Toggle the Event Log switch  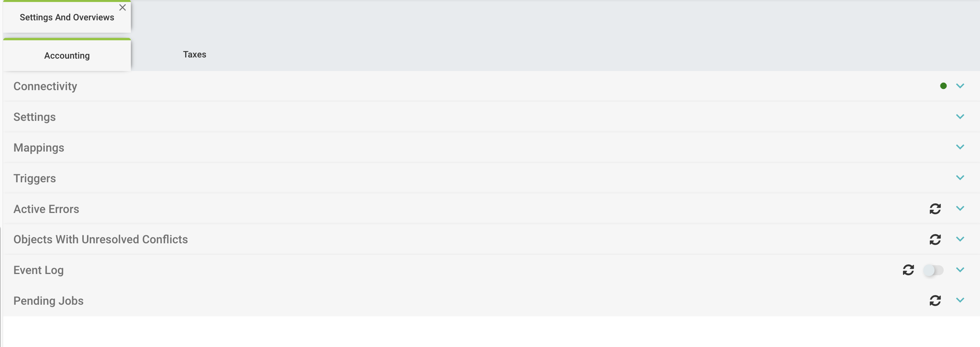pyautogui.click(x=933, y=270)
